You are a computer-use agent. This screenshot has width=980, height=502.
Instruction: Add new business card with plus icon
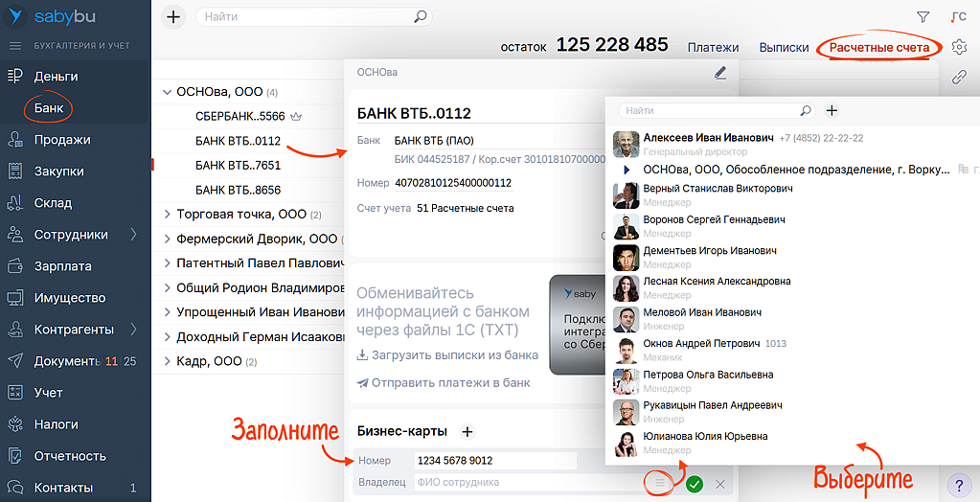tap(467, 432)
